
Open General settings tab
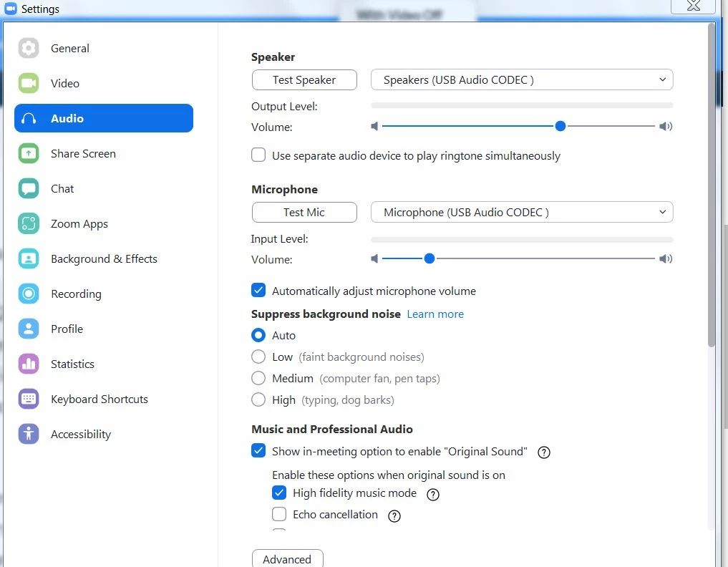click(104, 48)
